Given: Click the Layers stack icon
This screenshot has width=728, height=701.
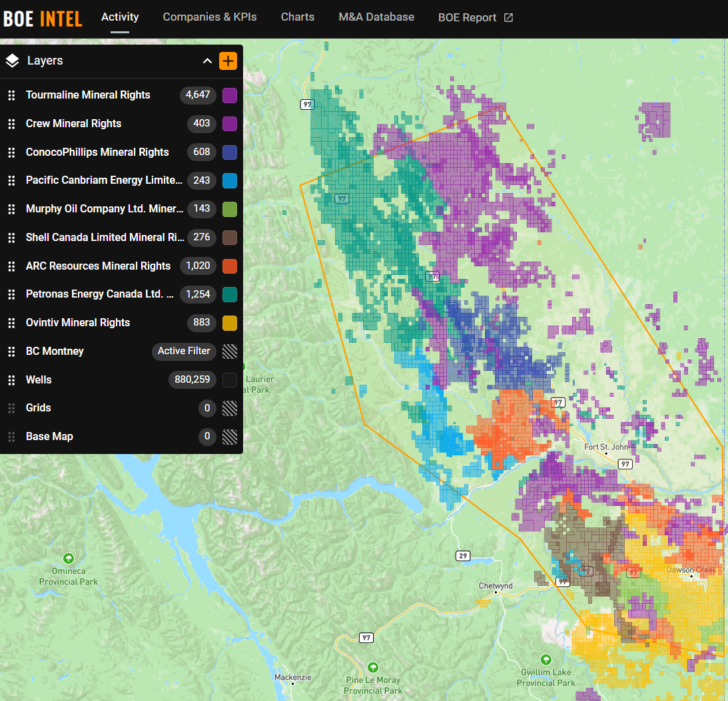Looking at the screenshot, I should (x=13, y=61).
